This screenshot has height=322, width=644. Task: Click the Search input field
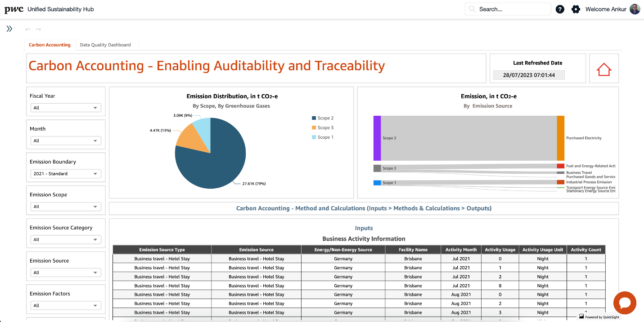pos(508,9)
